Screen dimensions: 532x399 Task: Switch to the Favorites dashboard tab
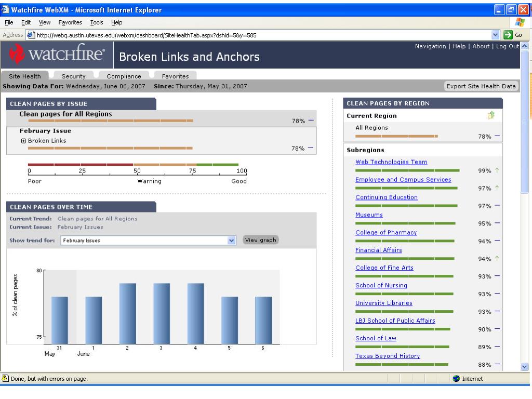click(175, 76)
